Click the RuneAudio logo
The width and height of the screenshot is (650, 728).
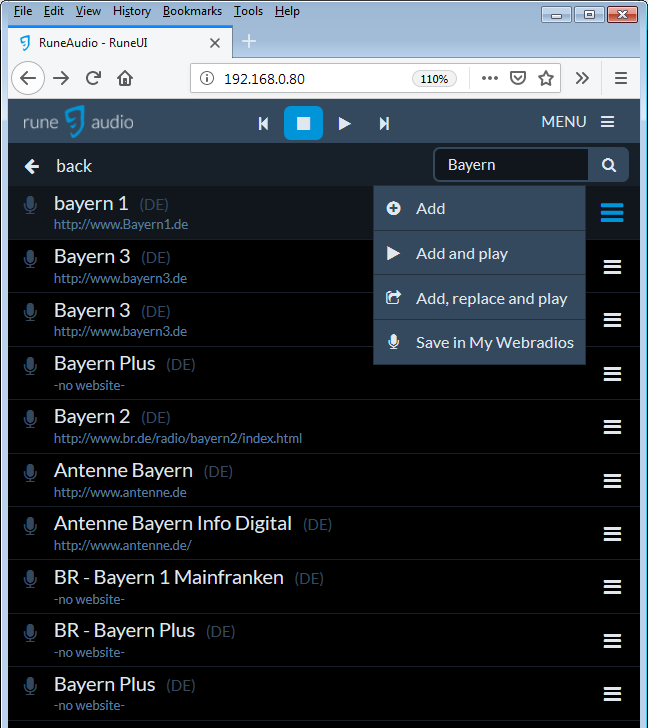(x=78, y=122)
